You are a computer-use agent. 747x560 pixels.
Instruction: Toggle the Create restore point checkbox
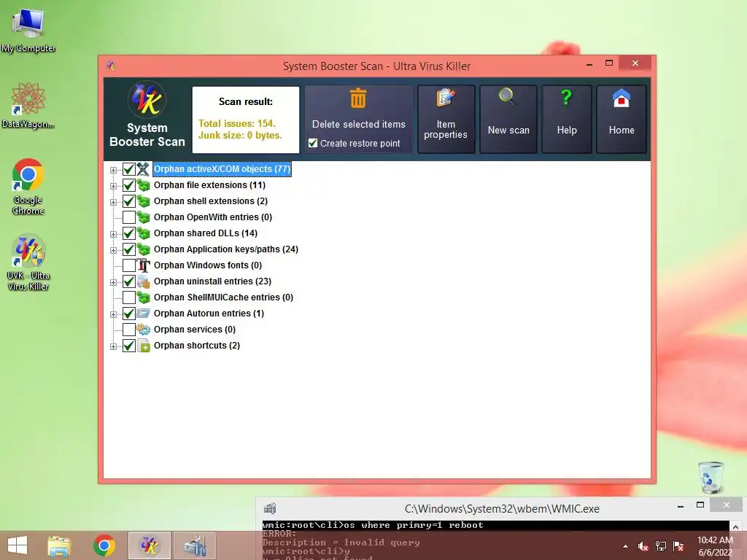click(x=313, y=143)
